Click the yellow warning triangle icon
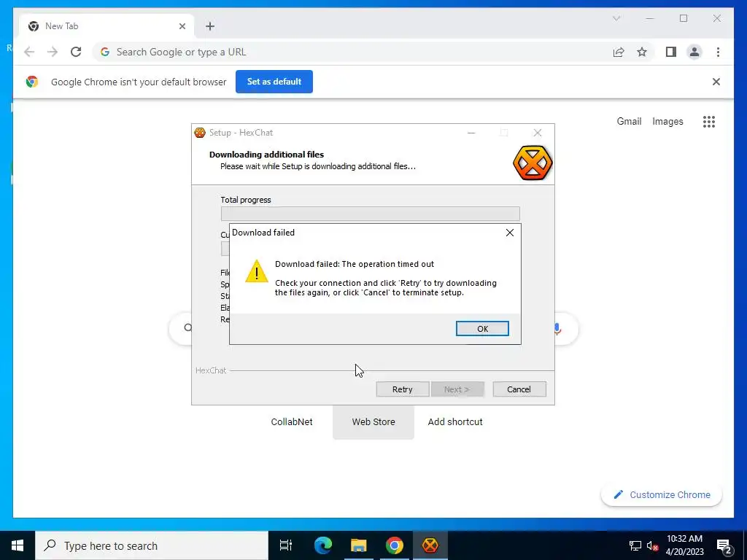 pos(256,271)
